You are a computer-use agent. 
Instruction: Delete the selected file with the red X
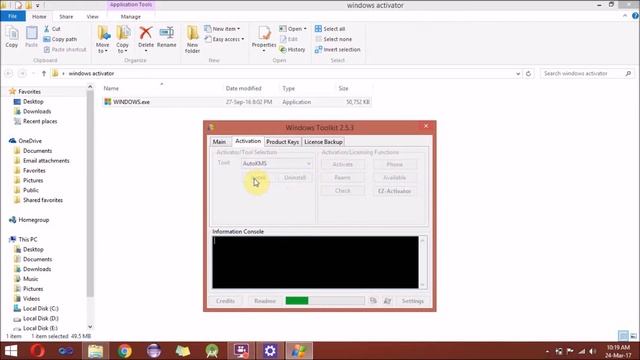coord(146,38)
